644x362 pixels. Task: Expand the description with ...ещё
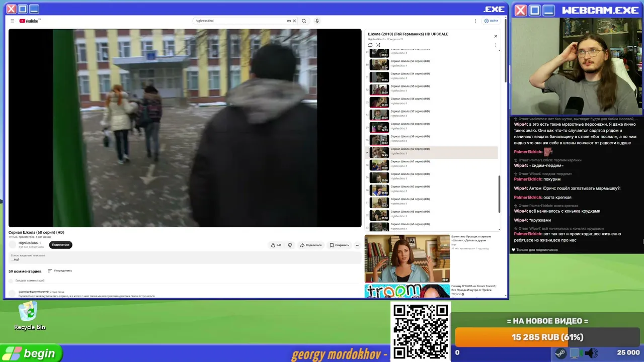pos(16,259)
